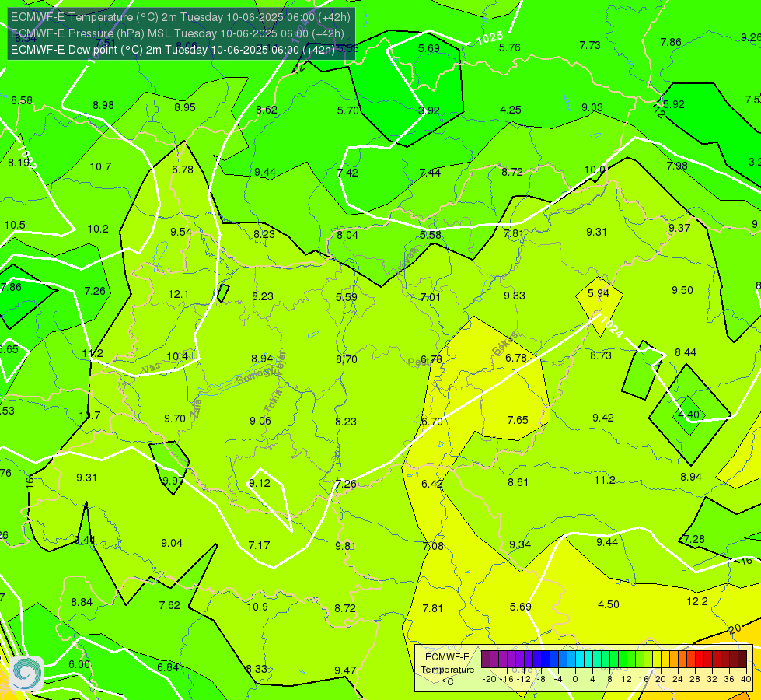This screenshot has height=700, width=761.
Task: Click the 8.84 dew point value
Action: 82,602
